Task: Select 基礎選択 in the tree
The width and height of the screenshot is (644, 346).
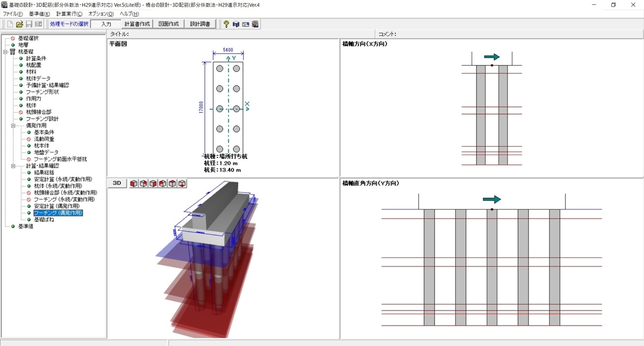Action: click(x=28, y=38)
